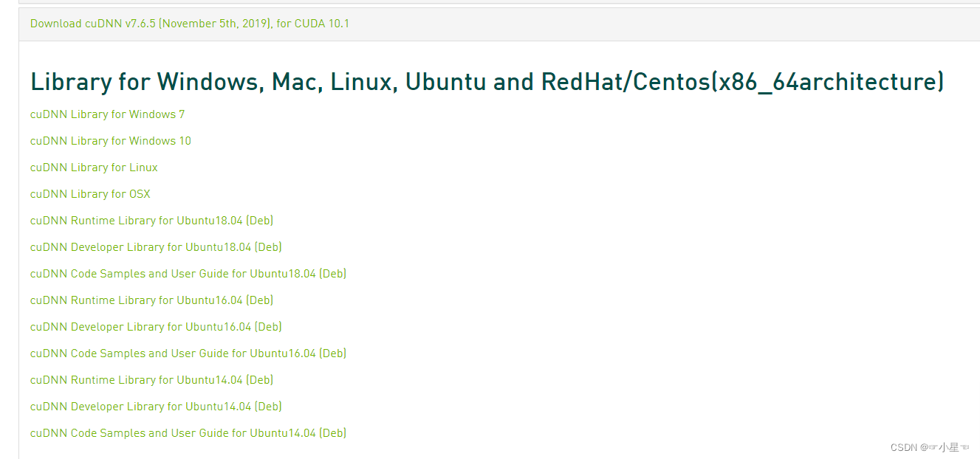Open cuDNN Runtime Library for Ubuntu14.04 Deb link
The height and width of the screenshot is (459, 980).
tap(151, 379)
